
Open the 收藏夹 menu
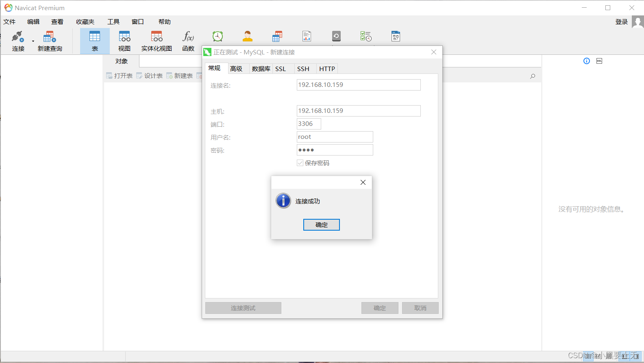(x=85, y=22)
